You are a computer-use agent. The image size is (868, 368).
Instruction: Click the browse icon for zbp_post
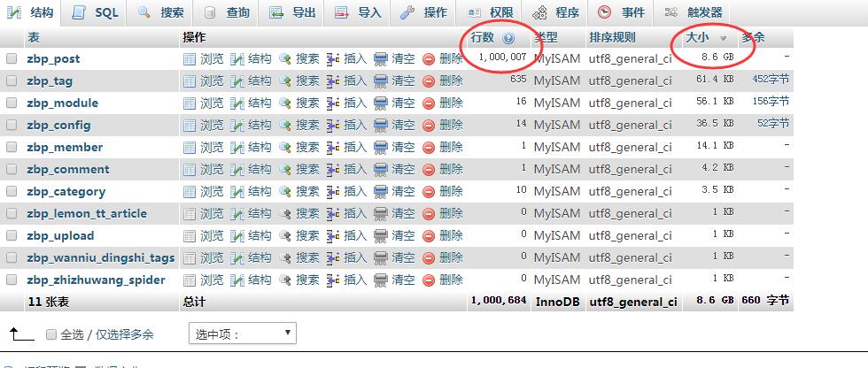[x=190, y=59]
